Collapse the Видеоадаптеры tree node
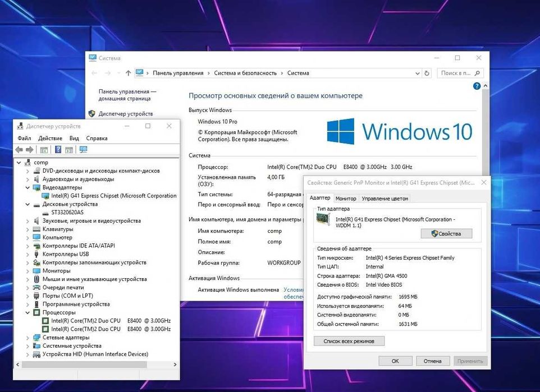Image resolution: width=540 pixels, height=392 pixels. coord(28,187)
